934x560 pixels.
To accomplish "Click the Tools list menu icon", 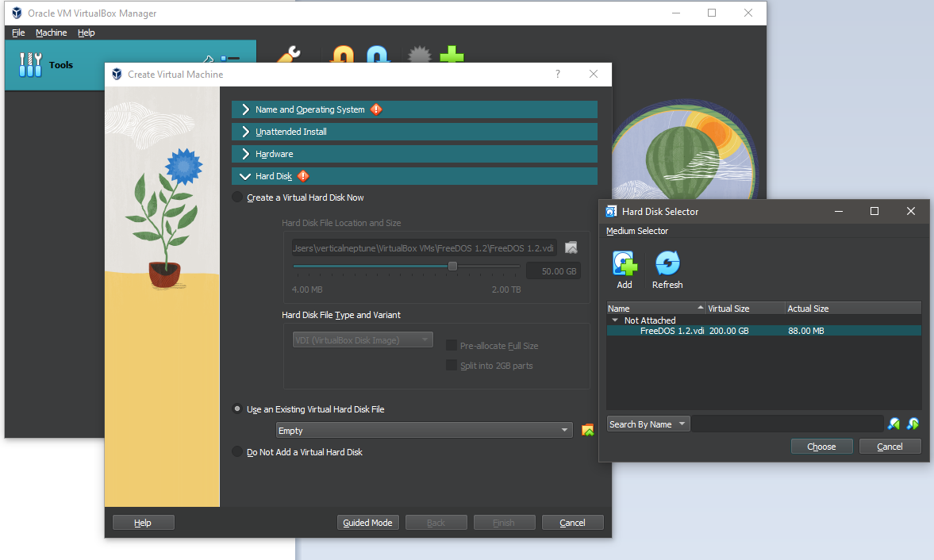I will 229,59.
